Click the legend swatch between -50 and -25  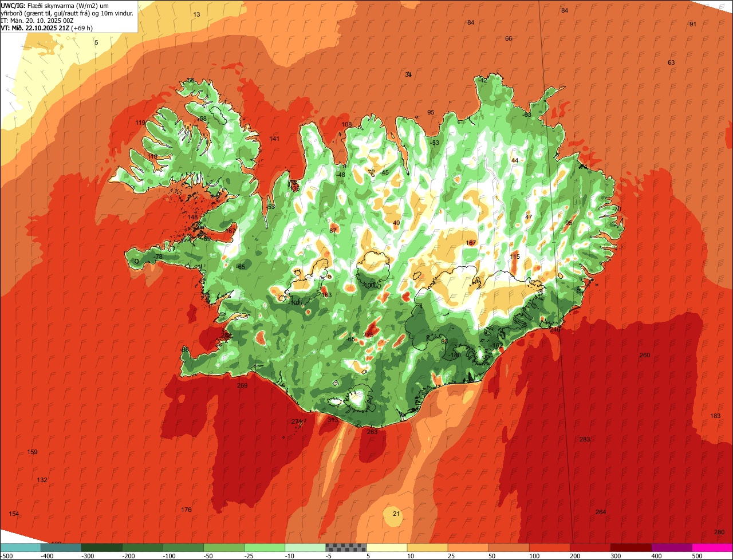click(x=224, y=547)
